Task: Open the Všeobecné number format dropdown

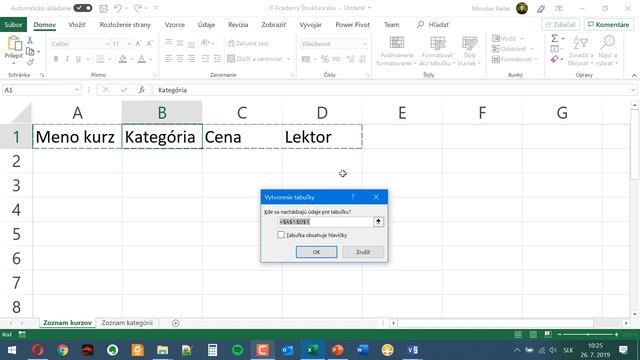Action: (x=364, y=44)
